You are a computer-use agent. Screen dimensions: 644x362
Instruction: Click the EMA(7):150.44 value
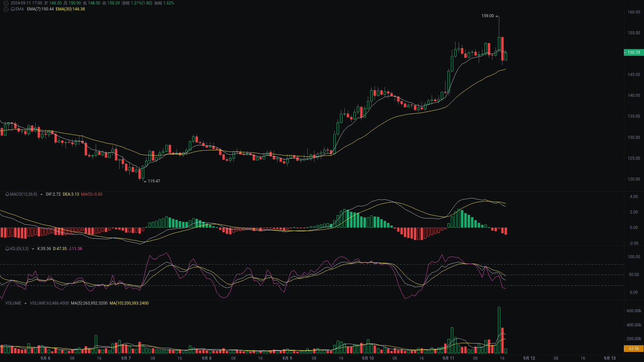[40, 9]
